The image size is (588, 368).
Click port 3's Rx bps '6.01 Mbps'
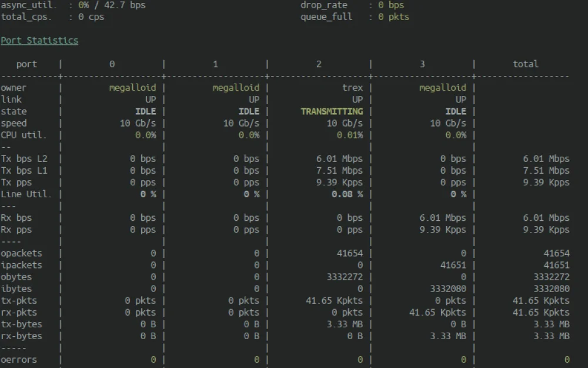(x=443, y=218)
